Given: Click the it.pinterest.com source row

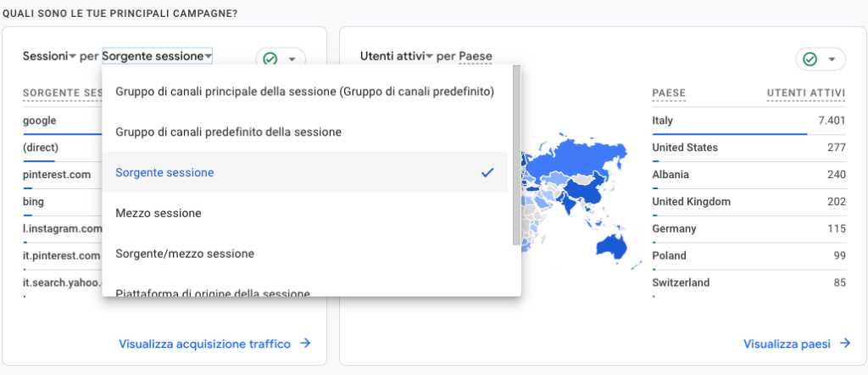Looking at the screenshot, I should pyautogui.click(x=62, y=256).
